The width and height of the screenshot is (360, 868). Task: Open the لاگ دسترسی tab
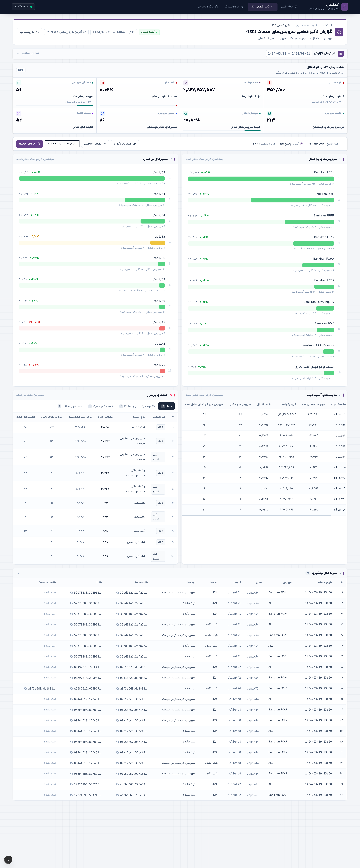pyautogui.click(x=207, y=7)
